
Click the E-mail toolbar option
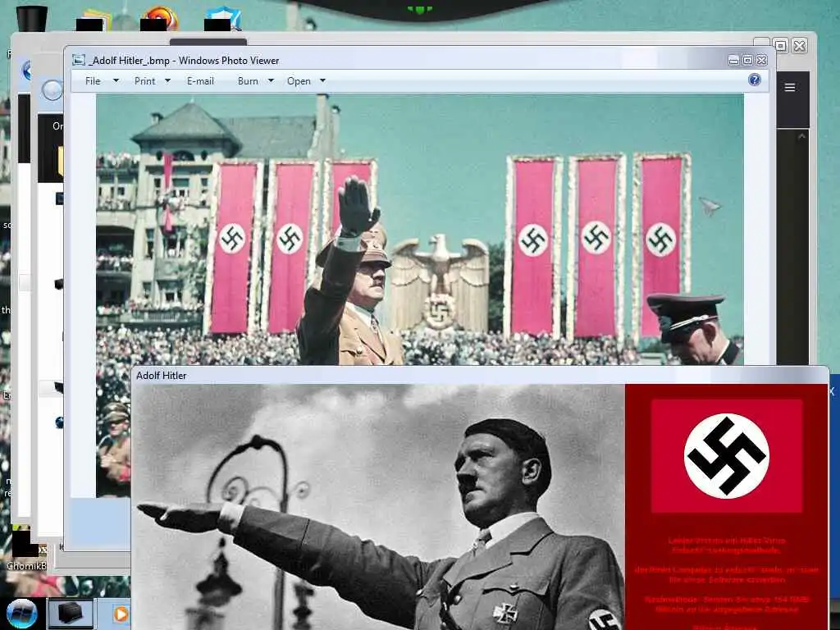coord(200,81)
